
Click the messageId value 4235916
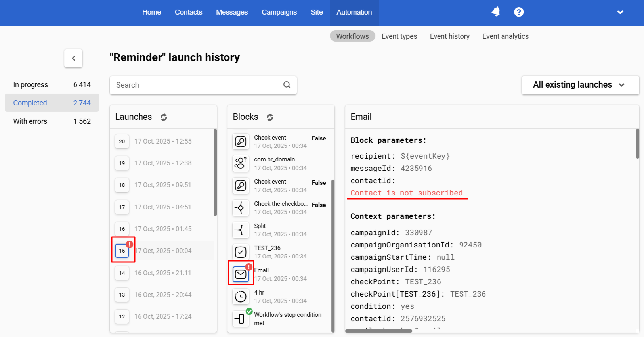416,168
